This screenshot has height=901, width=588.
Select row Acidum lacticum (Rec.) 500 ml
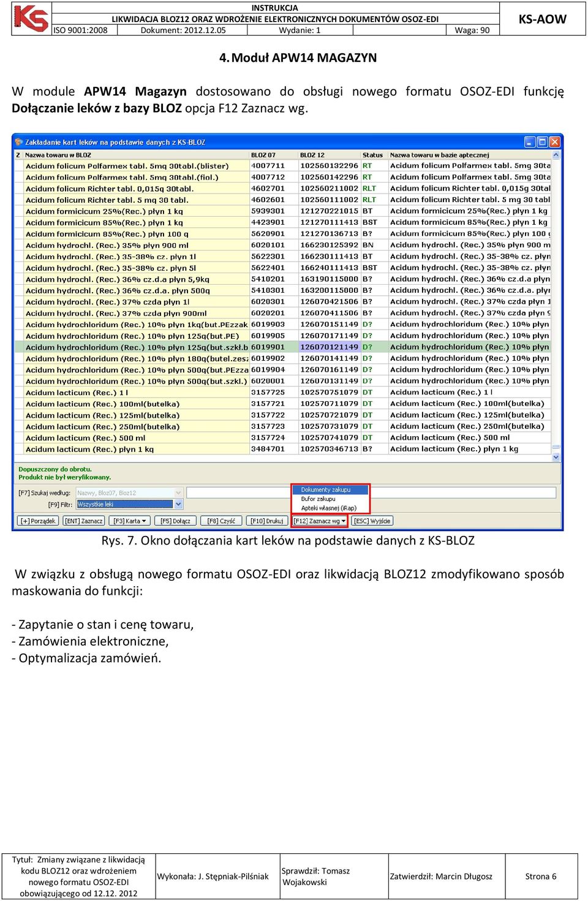(282, 438)
